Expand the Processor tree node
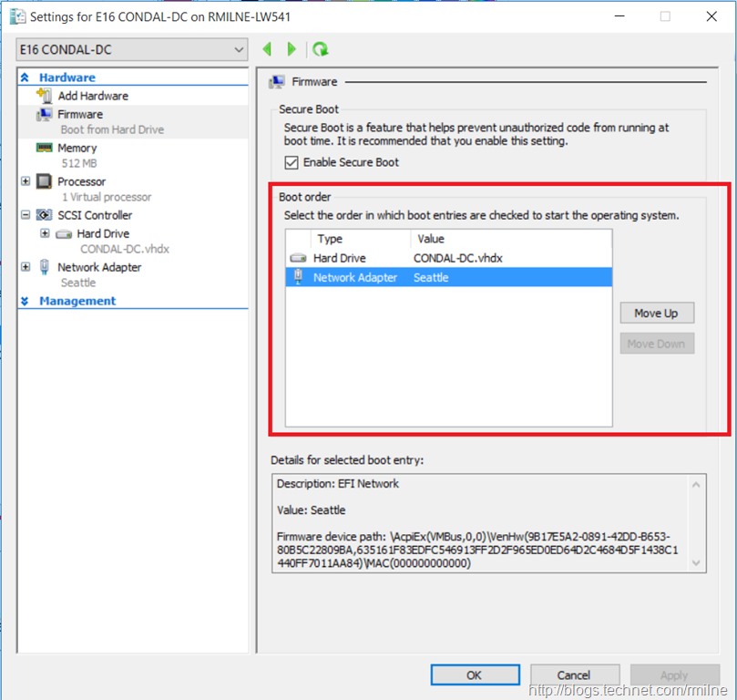Viewport: 737px width, 700px height. pos(26,181)
